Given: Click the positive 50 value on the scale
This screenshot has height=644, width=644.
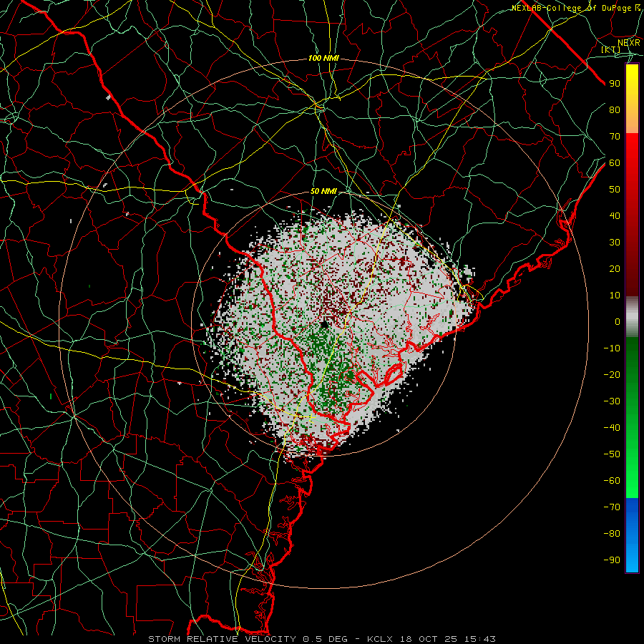Looking at the screenshot, I should (615, 190).
